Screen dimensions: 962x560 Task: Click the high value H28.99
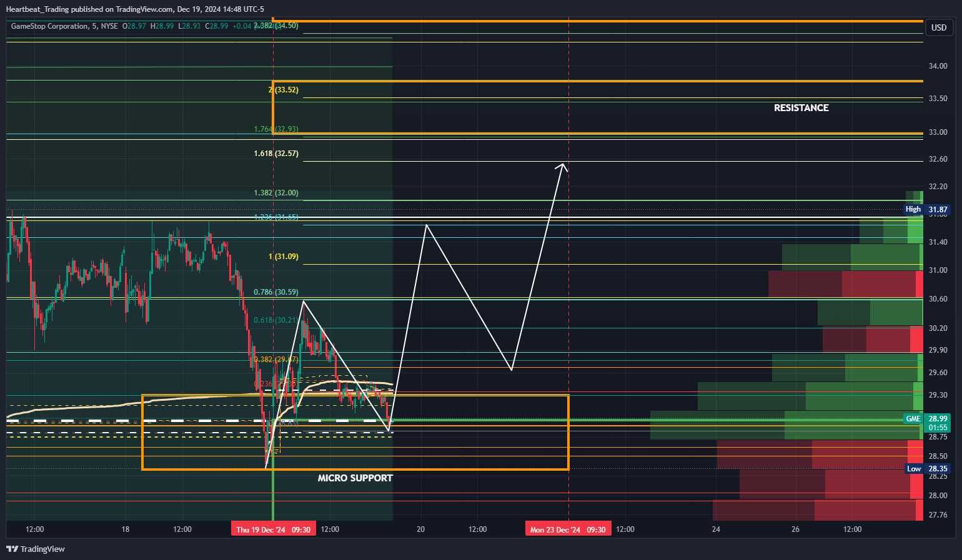tap(162, 26)
